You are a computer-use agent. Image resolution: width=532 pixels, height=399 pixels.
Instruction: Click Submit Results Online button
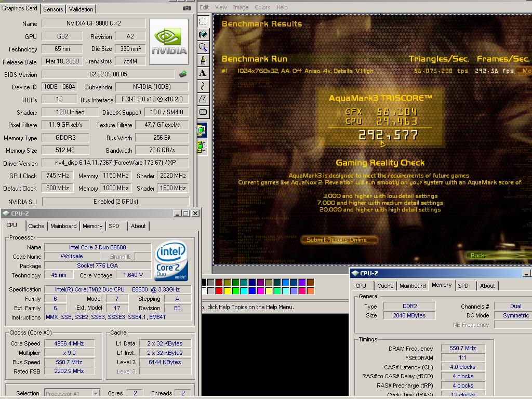pos(339,240)
